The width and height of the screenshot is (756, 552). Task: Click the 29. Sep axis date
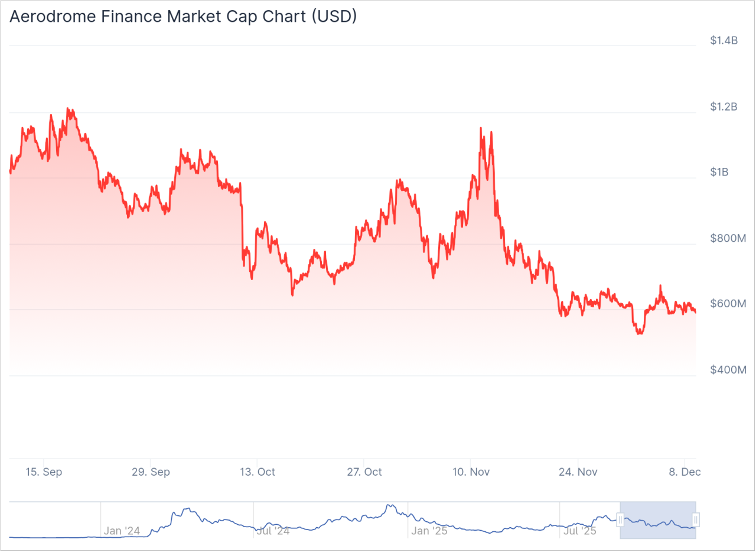point(151,472)
